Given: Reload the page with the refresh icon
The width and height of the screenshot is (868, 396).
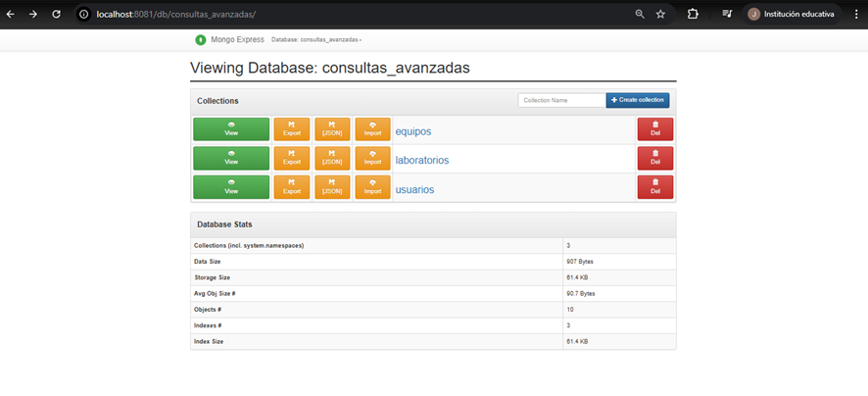Looking at the screenshot, I should (56, 15).
